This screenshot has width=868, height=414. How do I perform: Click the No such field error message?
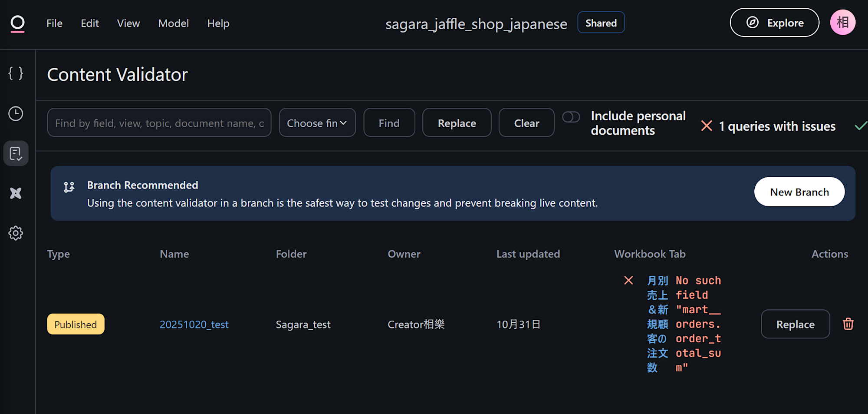pos(698,324)
